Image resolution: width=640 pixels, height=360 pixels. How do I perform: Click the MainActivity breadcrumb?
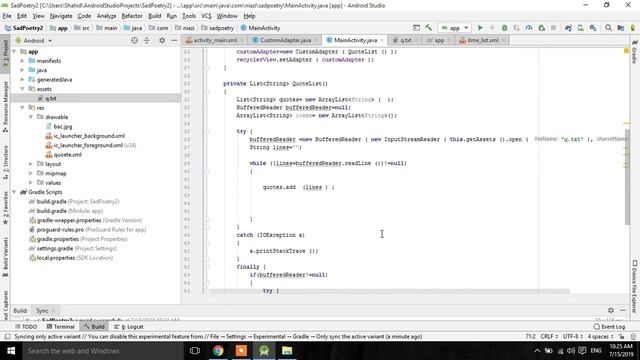click(260, 28)
